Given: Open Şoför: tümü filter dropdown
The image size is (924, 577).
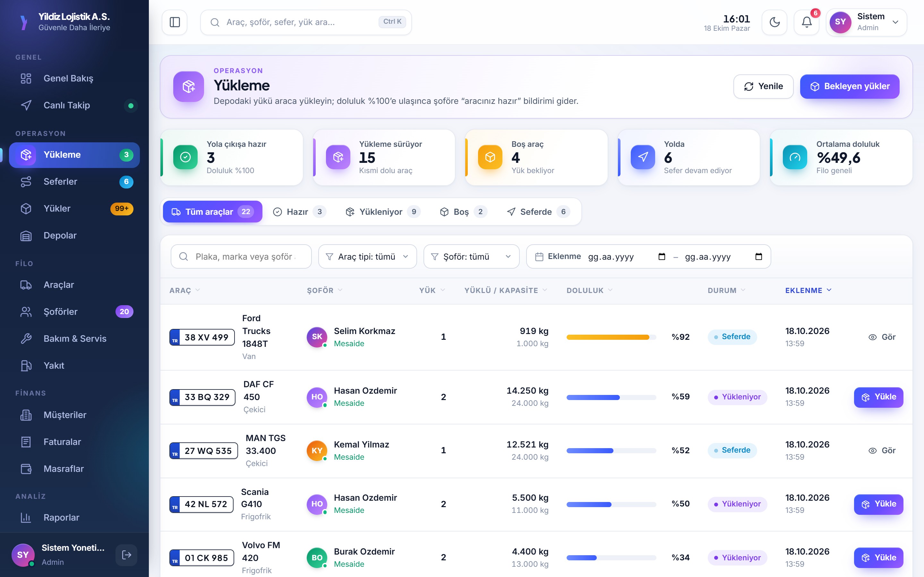Looking at the screenshot, I should pos(471,256).
